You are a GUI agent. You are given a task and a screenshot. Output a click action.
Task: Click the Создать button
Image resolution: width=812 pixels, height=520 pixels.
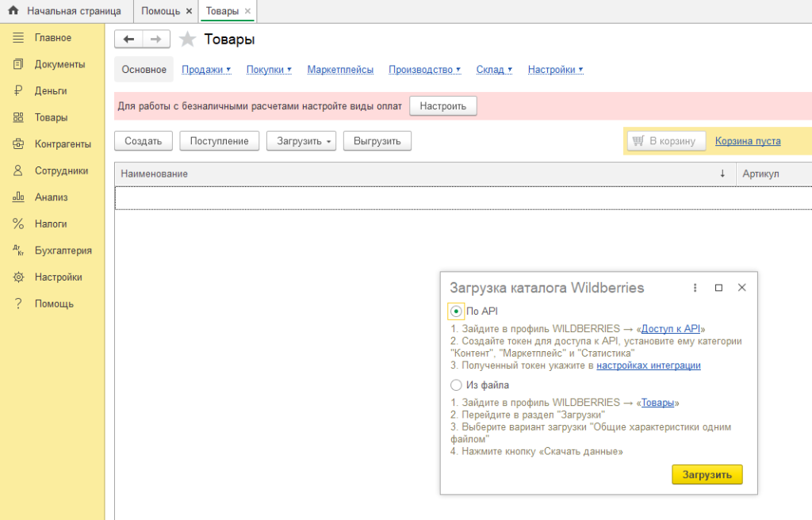point(144,141)
